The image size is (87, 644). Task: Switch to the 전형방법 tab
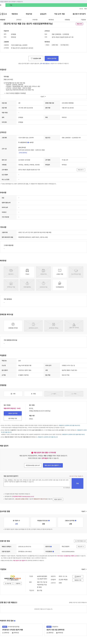click(67, 20)
